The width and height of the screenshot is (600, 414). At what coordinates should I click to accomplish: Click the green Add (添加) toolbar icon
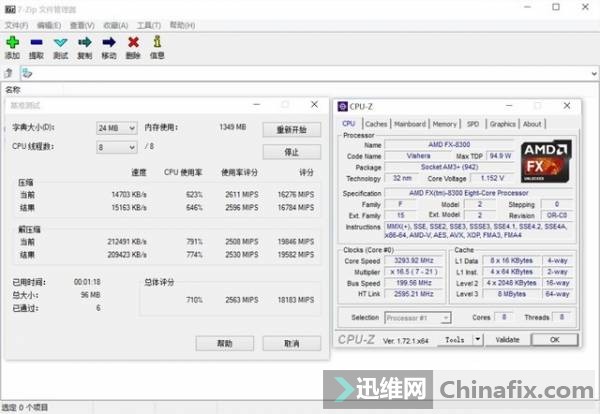pos(12,42)
